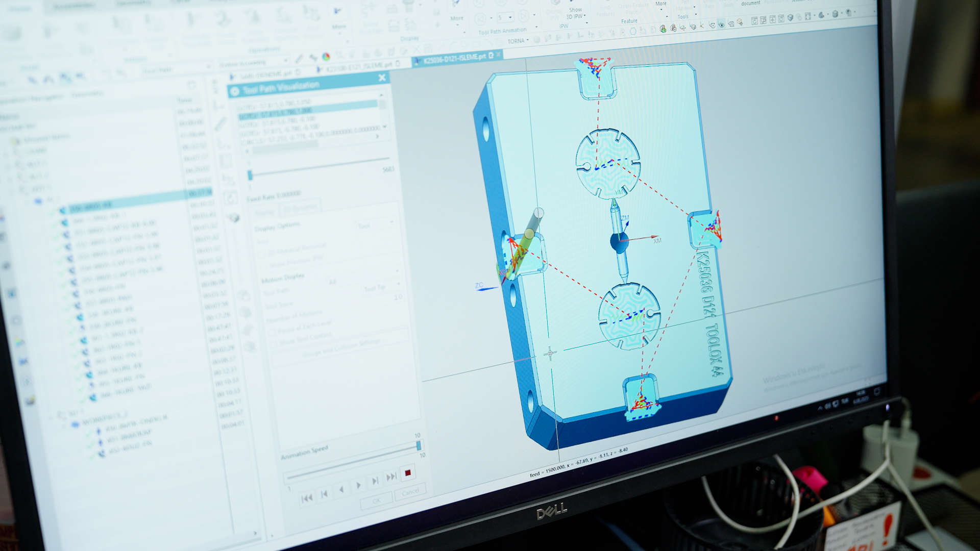Image resolution: width=980 pixels, height=551 pixels.
Task: Click the Animation Speed slider handle
Action: tap(419, 445)
